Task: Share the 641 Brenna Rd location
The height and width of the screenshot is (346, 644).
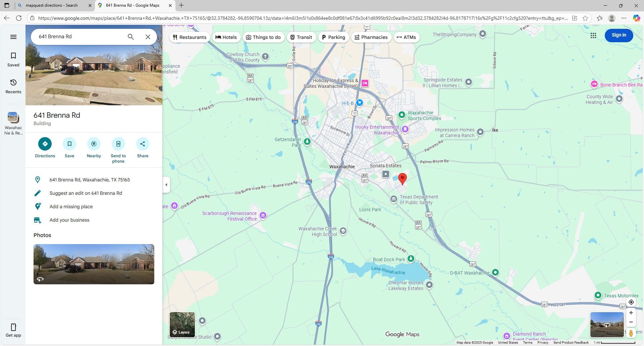Action: pos(143,144)
